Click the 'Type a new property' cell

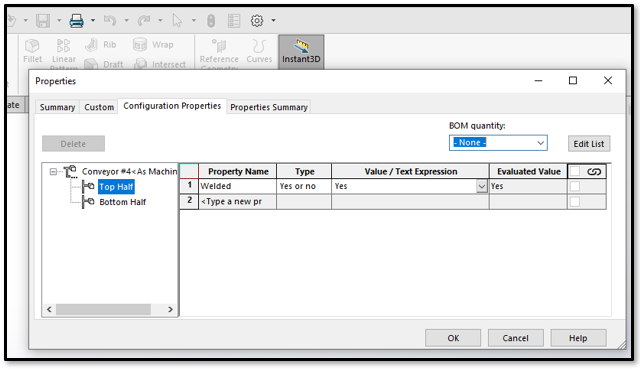click(x=238, y=202)
